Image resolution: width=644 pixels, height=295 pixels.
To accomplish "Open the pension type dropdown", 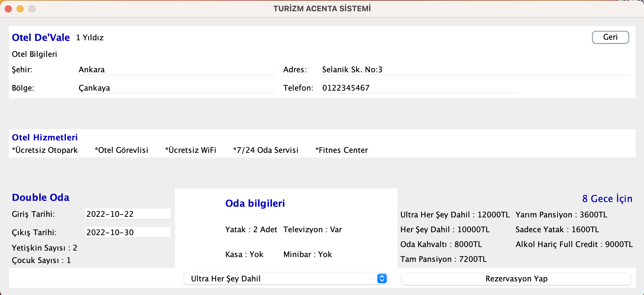I will [286, 279].
